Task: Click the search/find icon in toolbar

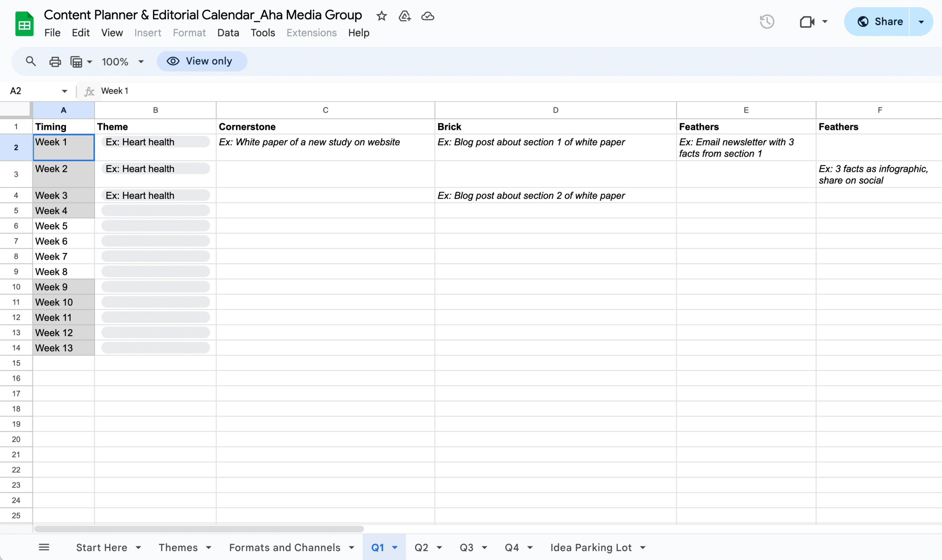Action: tap(30, 61)
